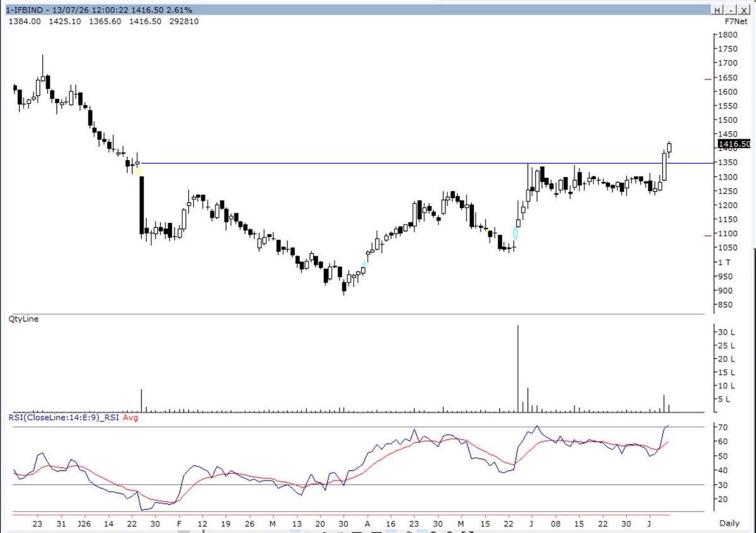Viewport: 756px width, 533px height.
Task: Click the F month label on date axis
Action: [180, 524]
